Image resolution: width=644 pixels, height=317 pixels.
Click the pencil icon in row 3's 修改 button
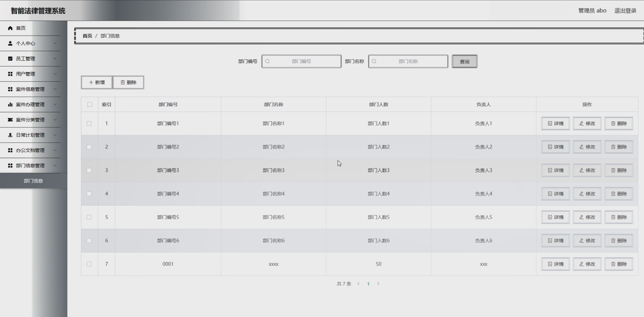coord(582,170)
